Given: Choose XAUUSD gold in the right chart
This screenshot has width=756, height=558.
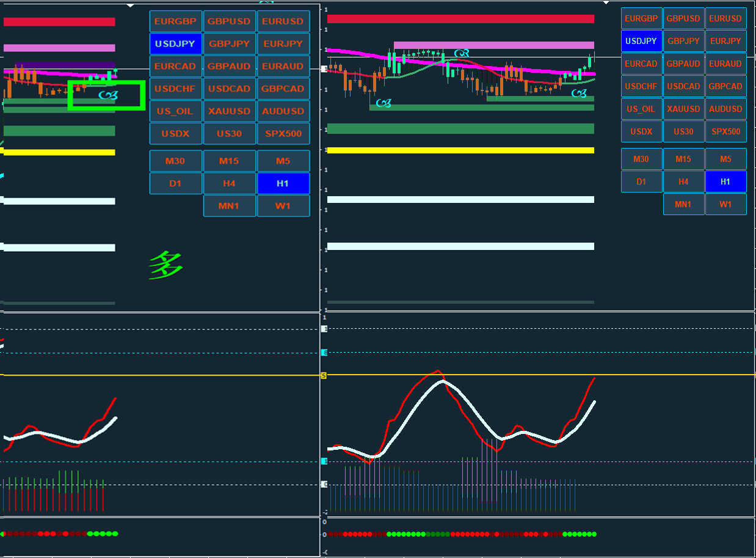Looking at the screenshot, I should click(x=683, y=109).
